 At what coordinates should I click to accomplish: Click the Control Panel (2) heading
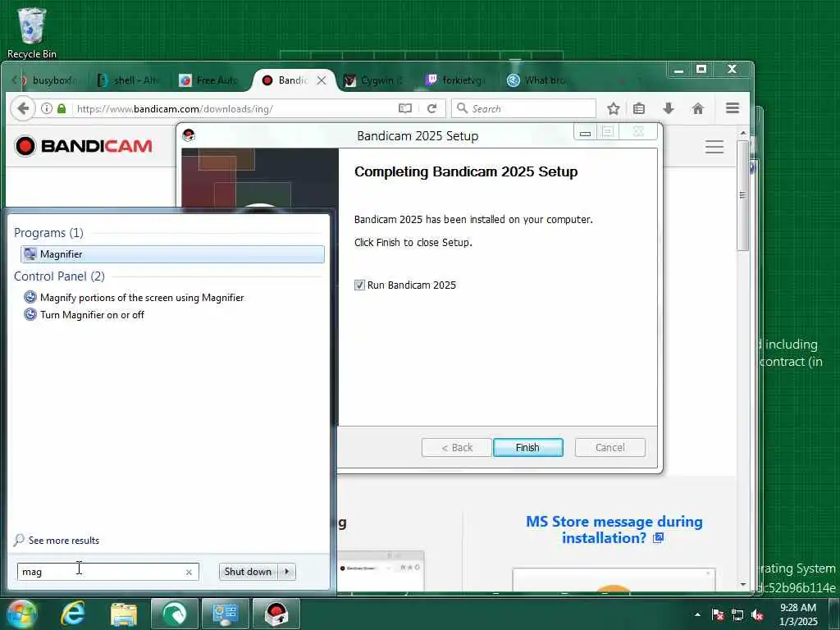[59, 276]
